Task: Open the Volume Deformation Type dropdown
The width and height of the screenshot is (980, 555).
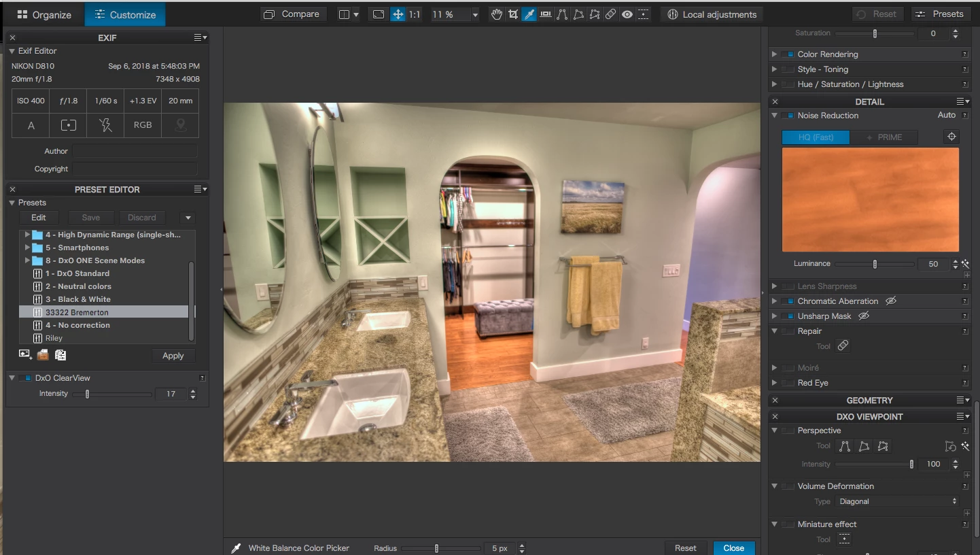Action: [x=897, y=502]
